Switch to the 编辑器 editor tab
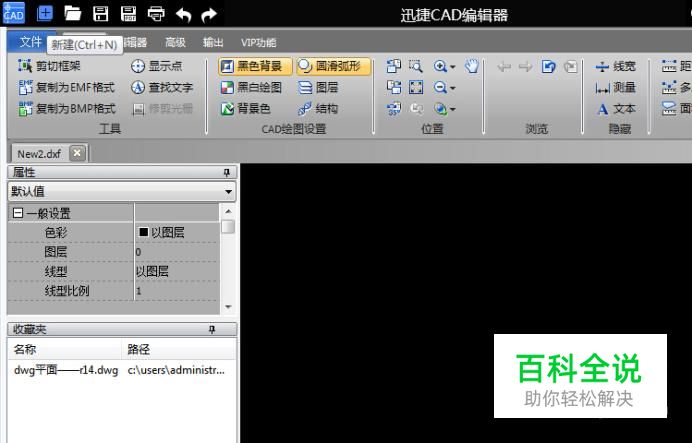 135,42
